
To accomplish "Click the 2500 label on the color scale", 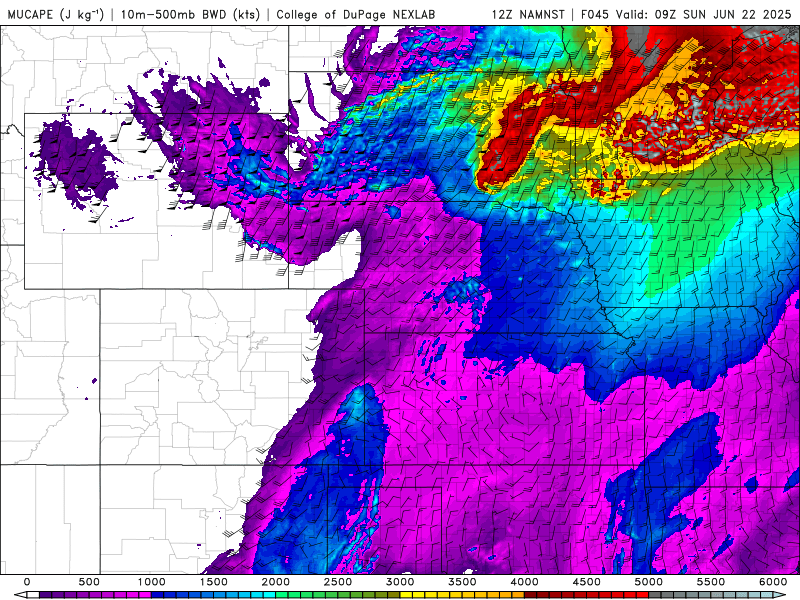I will tap(338, 582).
